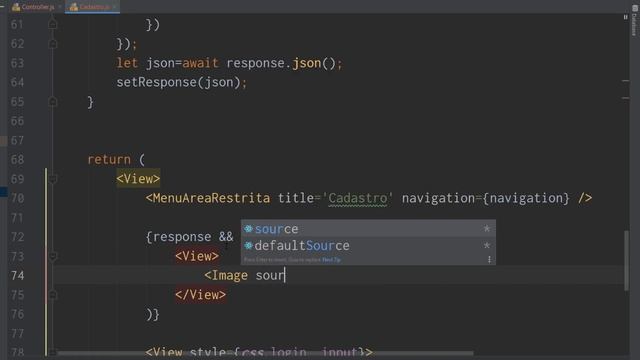Toggle fold marker at line 78
This screenshot has height=360, width=640.
[x=53, y=352]
